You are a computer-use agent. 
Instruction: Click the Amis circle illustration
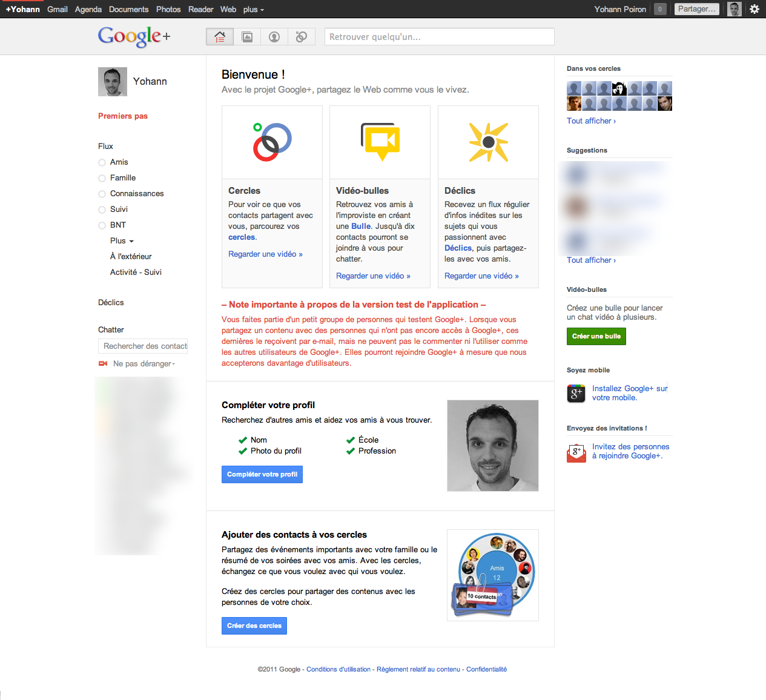pyautogui.click(x=493, y=575)
